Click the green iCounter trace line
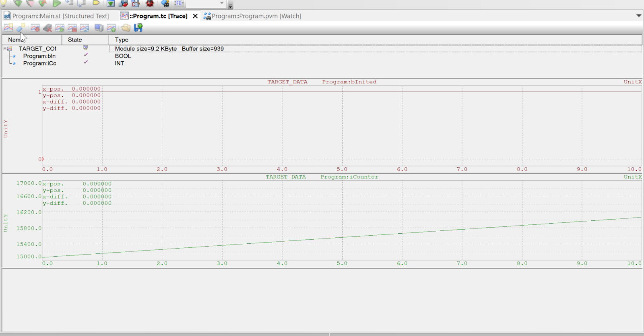 point(342,237)
